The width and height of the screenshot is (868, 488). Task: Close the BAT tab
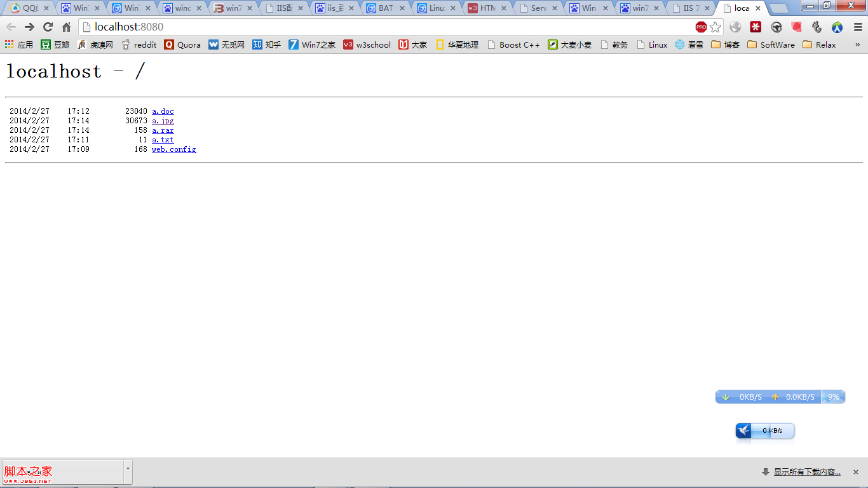(x=402, y=8)
